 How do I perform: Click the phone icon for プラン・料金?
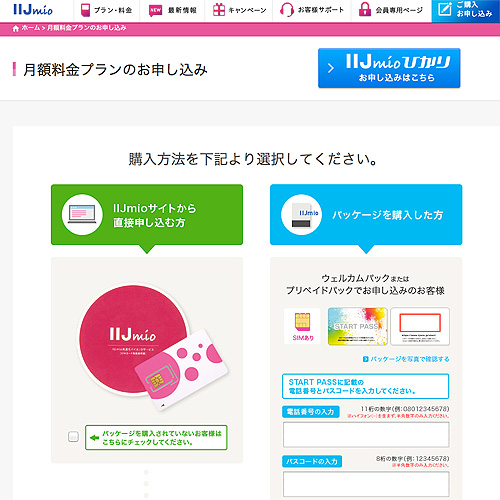85,10
